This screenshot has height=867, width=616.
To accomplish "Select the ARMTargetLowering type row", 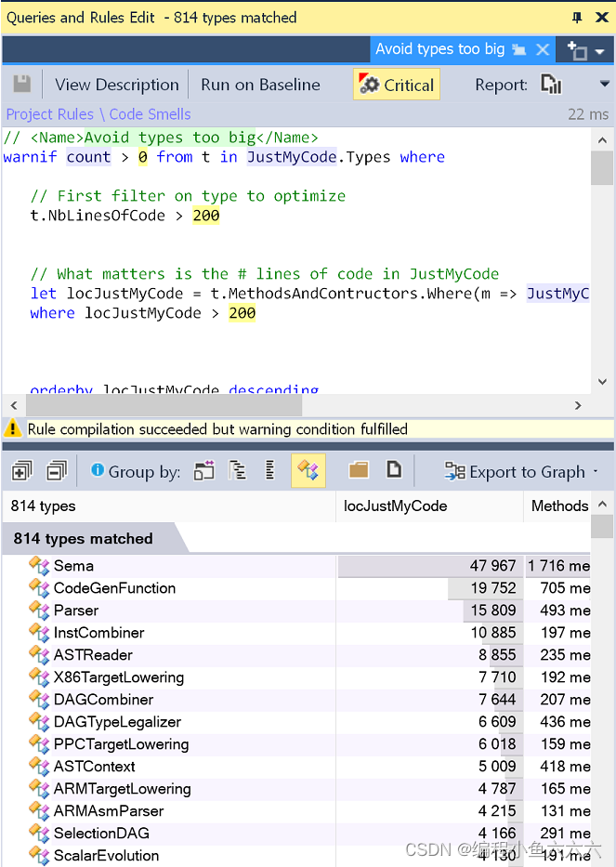I will [296, 789].
